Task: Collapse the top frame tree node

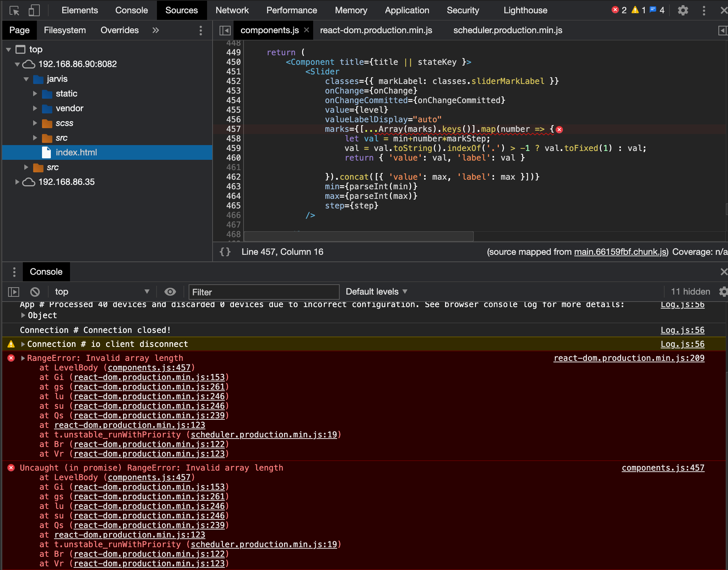Action: (x=8, y=49)
